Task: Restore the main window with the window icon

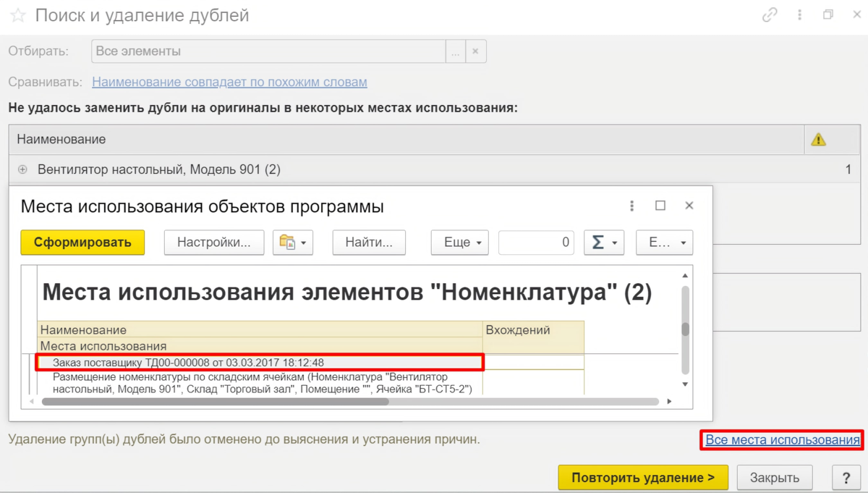Action: 828,15
